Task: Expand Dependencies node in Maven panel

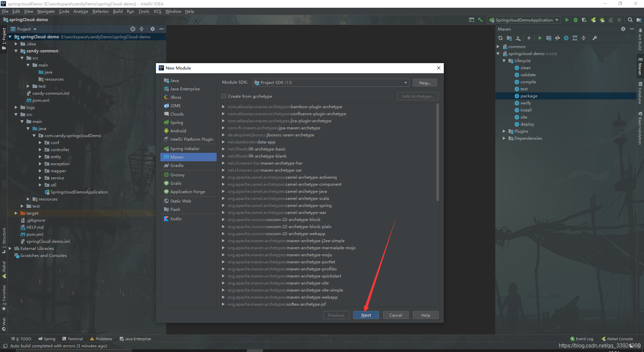Action: tap(504, 138)
